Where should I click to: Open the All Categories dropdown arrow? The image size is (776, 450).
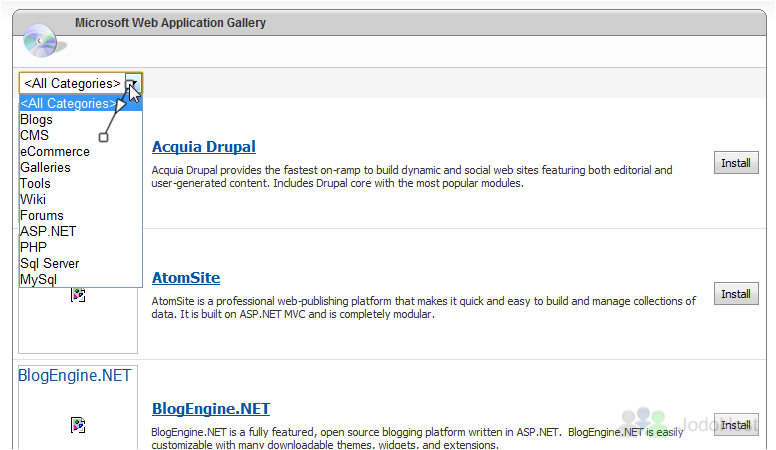(133, 83)
